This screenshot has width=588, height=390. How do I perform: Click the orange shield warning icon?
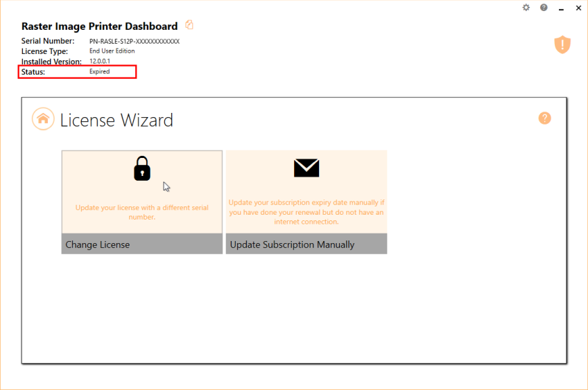pyautogui.click(x=562, y=44)
